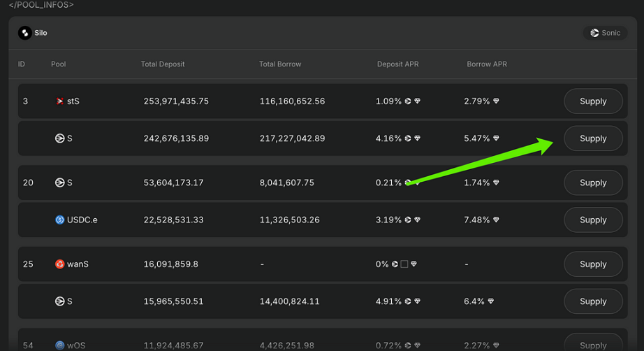The height and width of the screenshot is (351, 644).
Task: Click the S token icon in pool 20
Action: pyautogui.click(x=59, y=182)
